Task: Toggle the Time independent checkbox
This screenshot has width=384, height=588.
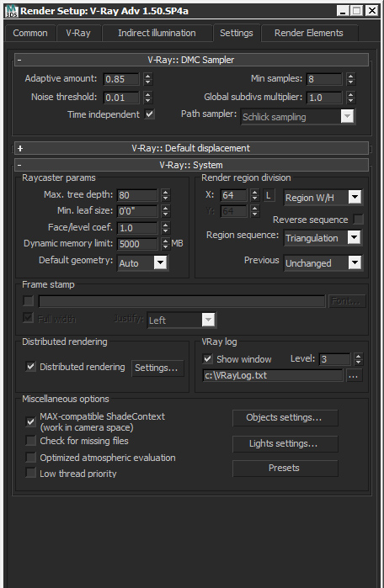Action: [149, 114]
